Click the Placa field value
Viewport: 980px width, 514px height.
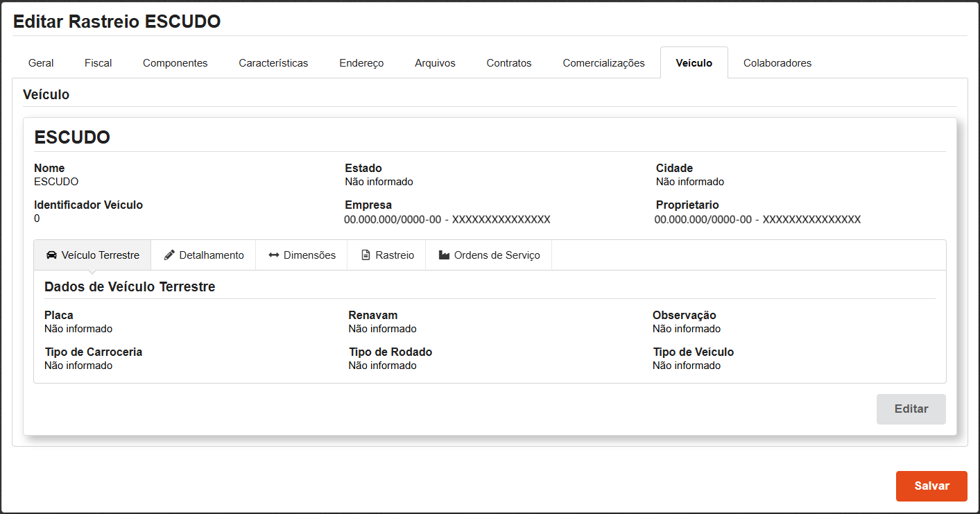click(78, 329)
